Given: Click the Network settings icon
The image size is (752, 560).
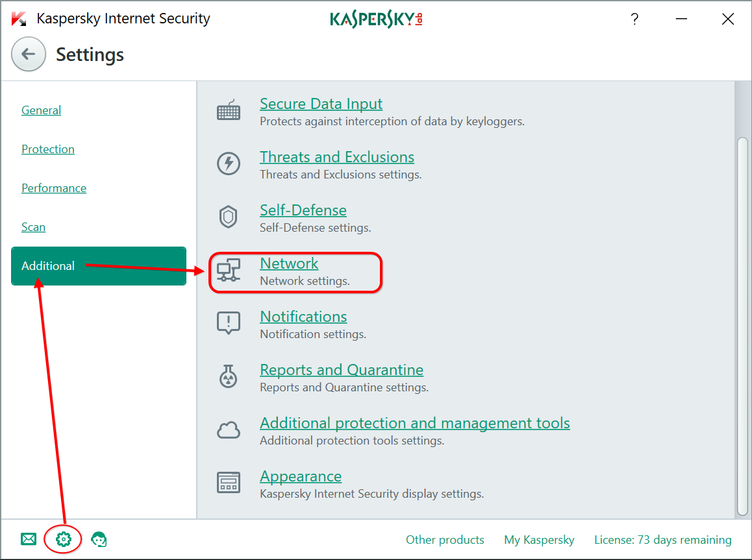Looking at the screenshot, I should [229, 270].
